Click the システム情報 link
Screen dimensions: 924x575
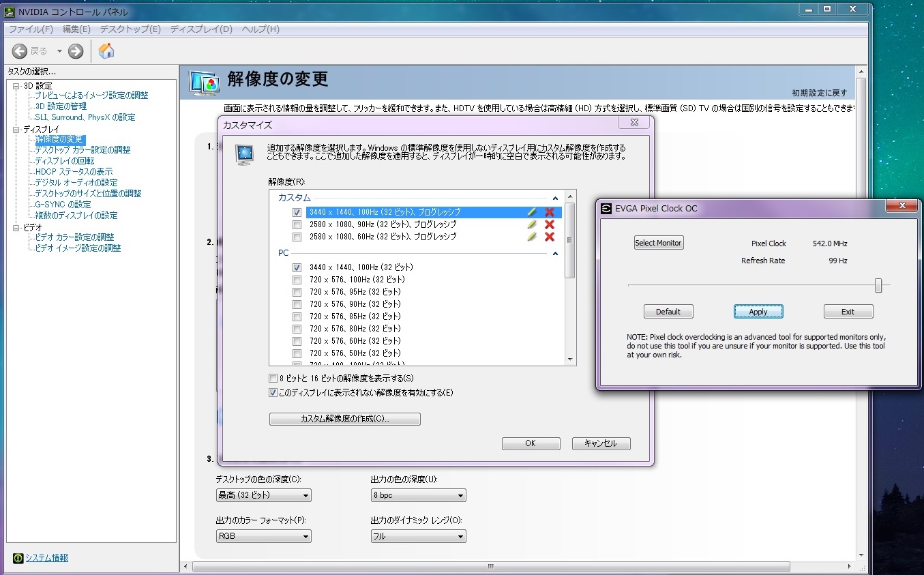coord(46,558)
